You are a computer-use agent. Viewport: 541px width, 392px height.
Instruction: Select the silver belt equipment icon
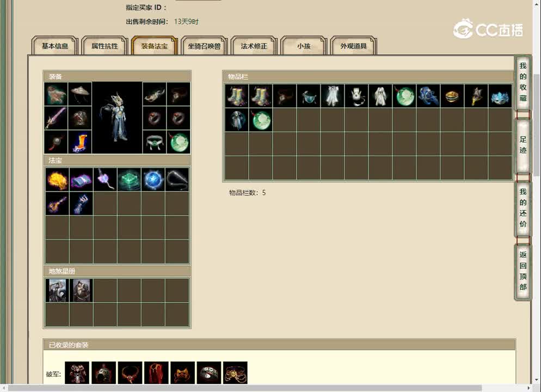[154, 142]
